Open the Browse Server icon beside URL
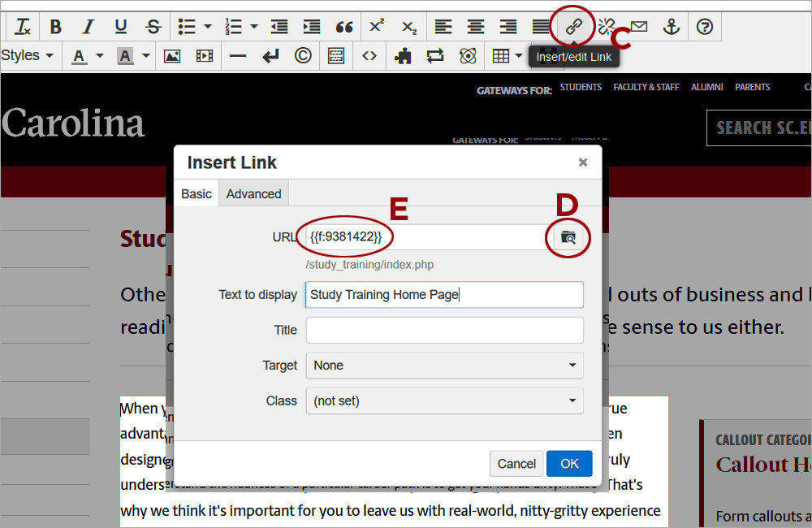Image resolution: width=812 pixels, height=528 pixels. (568, 237)
